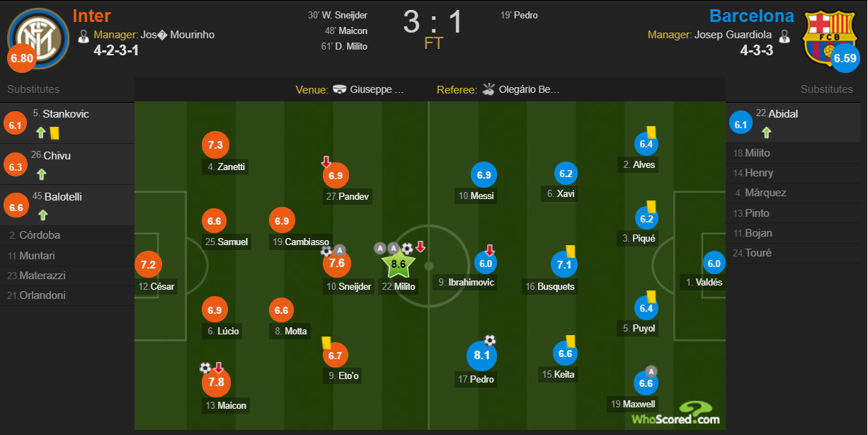This screenshot has height=435, width=868.
Task: Click the manager icon next to Guardiola
Action: point(784,35)
